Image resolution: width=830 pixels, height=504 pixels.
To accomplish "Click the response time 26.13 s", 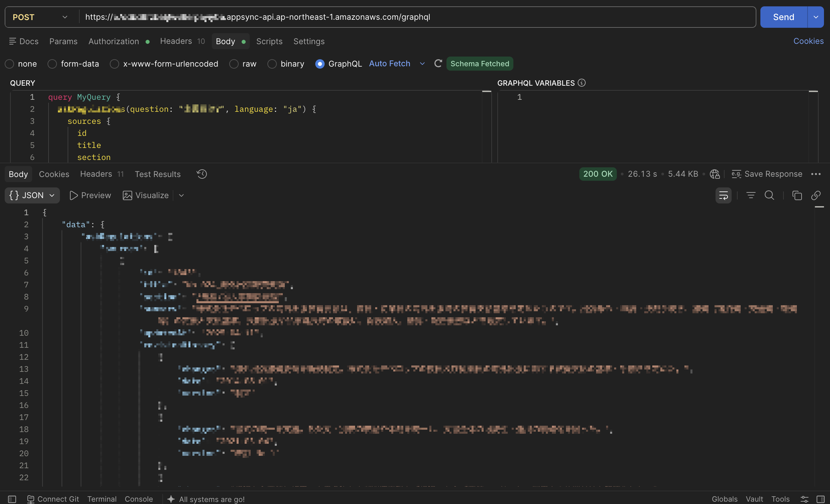I will (642, 174).
